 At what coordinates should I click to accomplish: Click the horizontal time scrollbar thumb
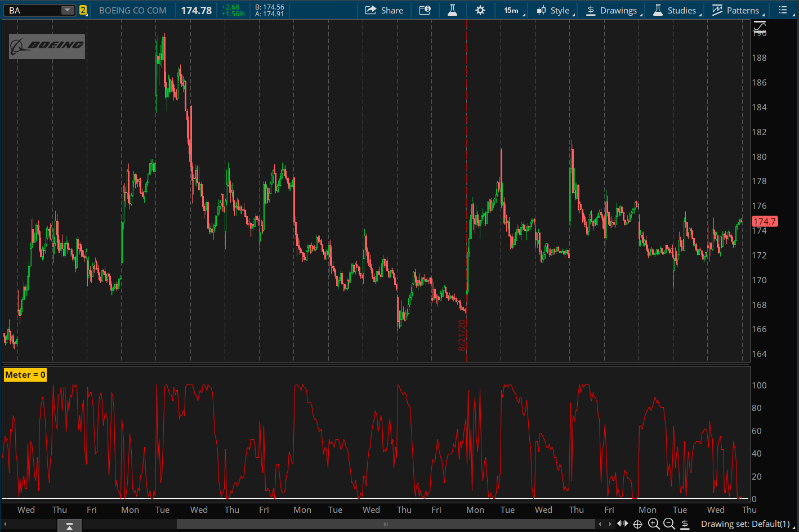(x=386, y=524)
